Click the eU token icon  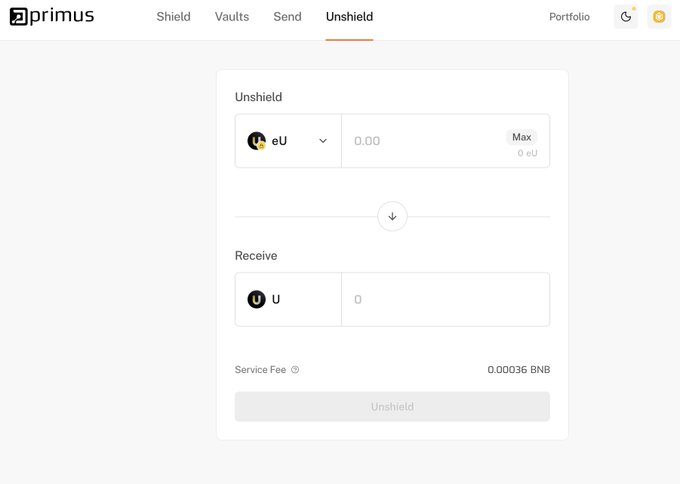[256, 141]
